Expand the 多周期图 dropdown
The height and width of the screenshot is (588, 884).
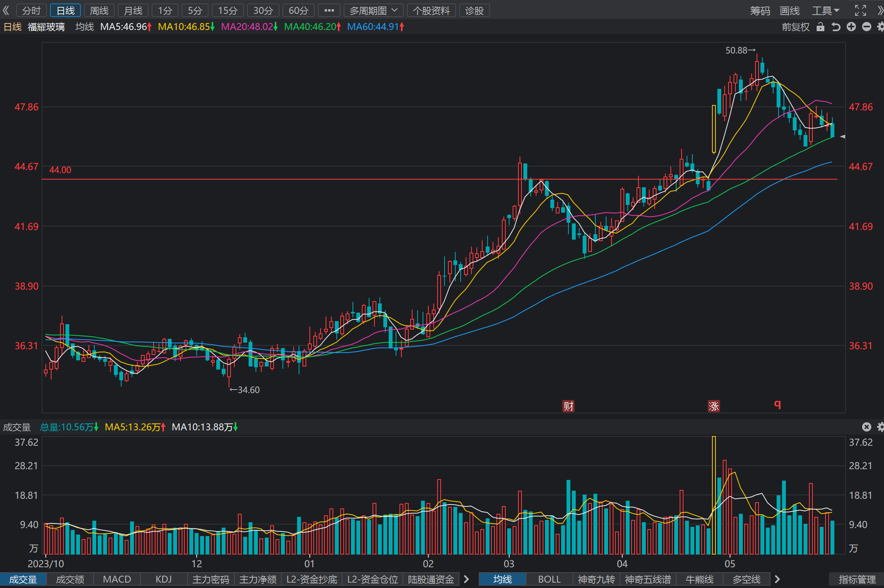pos(373,10)
